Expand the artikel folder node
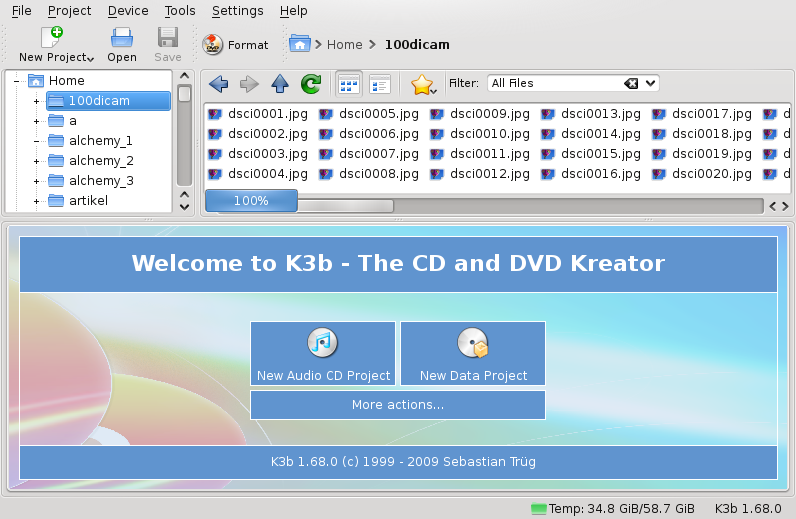796x519 pixels. [x=37, y=201]
